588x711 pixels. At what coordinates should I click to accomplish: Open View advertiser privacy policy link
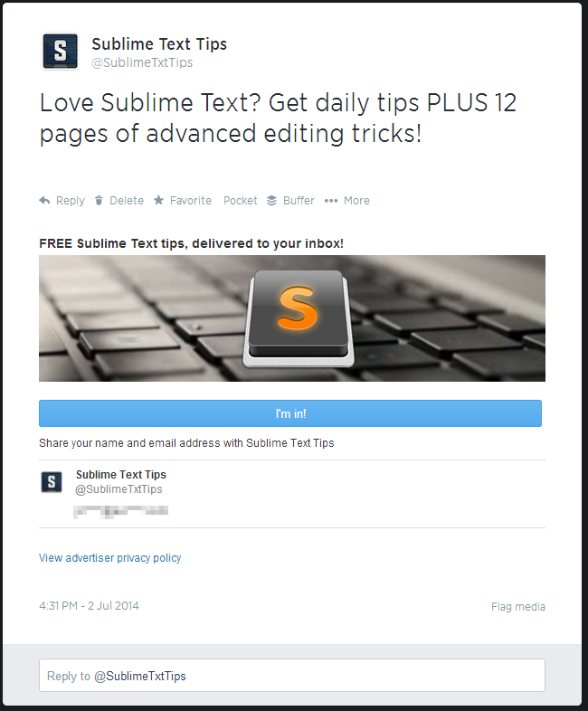[x=110, y=558]
